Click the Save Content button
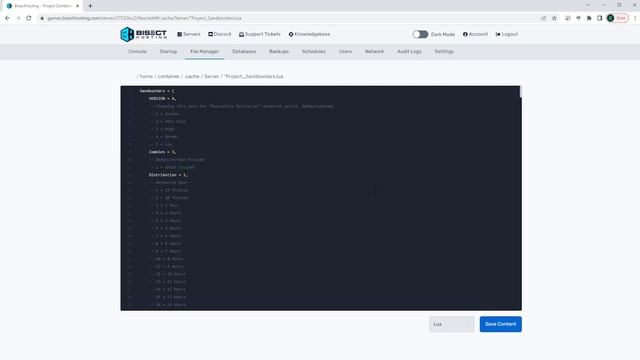The width and height of the screenshot is (640, 360). tap(500, 324)
